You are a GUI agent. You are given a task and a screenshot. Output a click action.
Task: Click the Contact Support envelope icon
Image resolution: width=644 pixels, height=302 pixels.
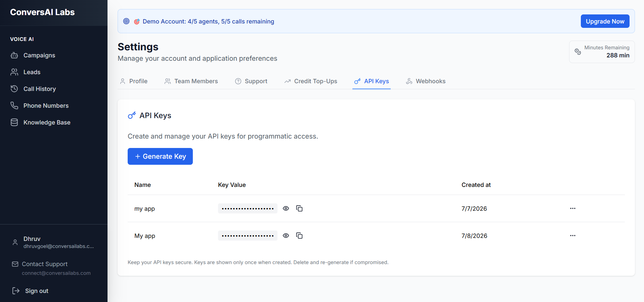(15, 264)
